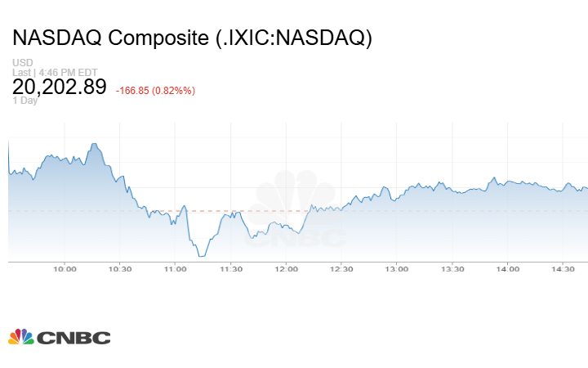Click the chart's lowest point after 11:00
The width and height of the screenshot is (588, 368).
coord(200,256)
